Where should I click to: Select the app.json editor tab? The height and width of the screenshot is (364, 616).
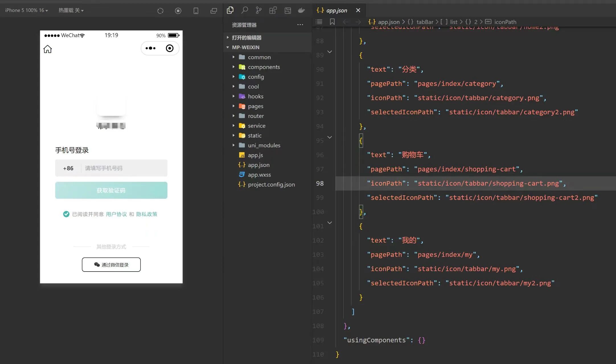[x=336, y=11]
